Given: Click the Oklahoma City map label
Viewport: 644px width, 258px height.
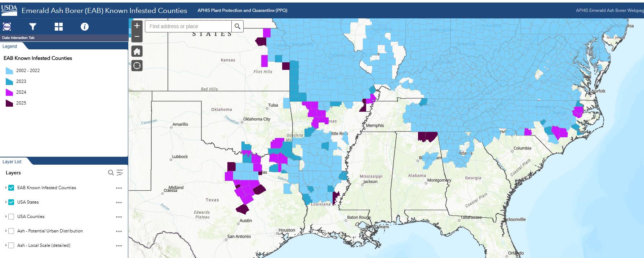Looking at the screenshot, I should click(257, 119).
